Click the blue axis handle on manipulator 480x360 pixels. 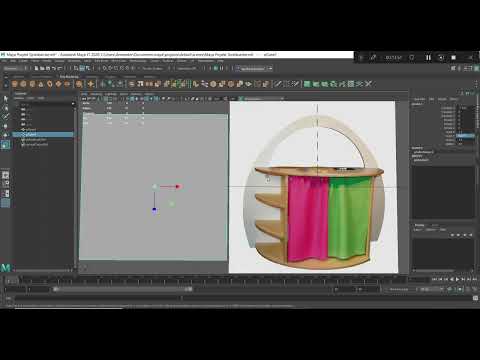pyautogui.click(x=154, y=210)
